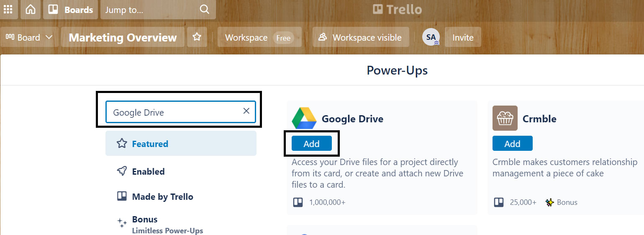Open the Board view dropdown
The image size is (644, 235).
pyautogui.click(x=29, y=37)
